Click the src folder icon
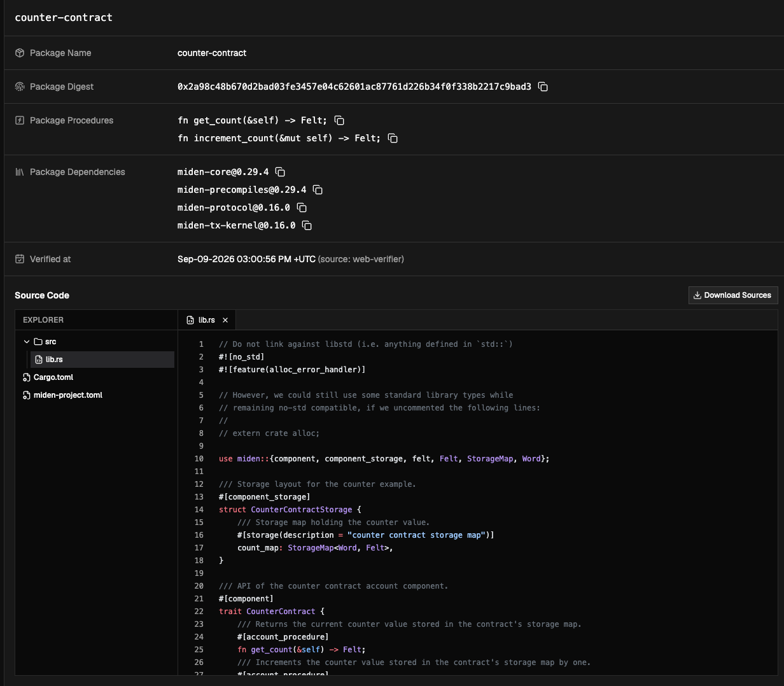 [38, 342]
